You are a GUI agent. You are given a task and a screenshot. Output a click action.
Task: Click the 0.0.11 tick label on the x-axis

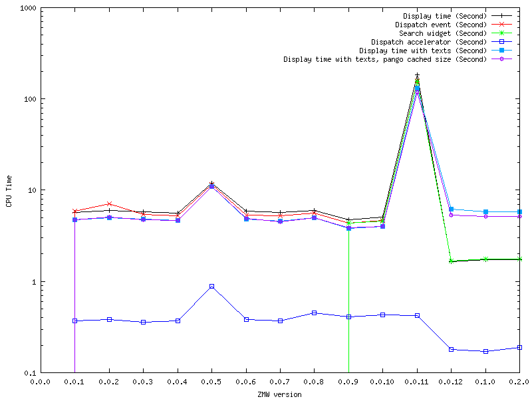(416, 381)
